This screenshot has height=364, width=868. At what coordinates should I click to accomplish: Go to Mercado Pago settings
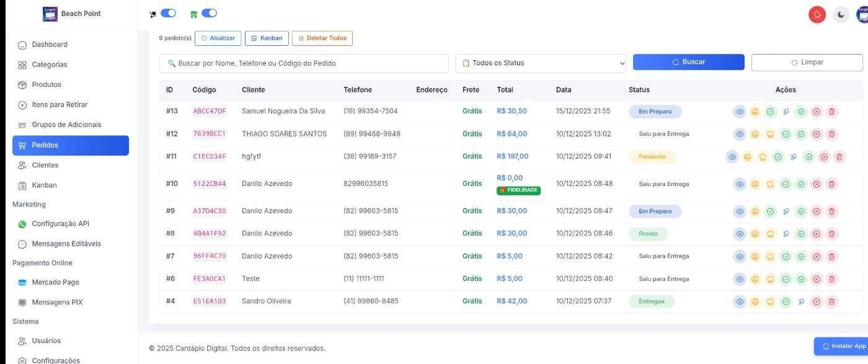[55, 282]
